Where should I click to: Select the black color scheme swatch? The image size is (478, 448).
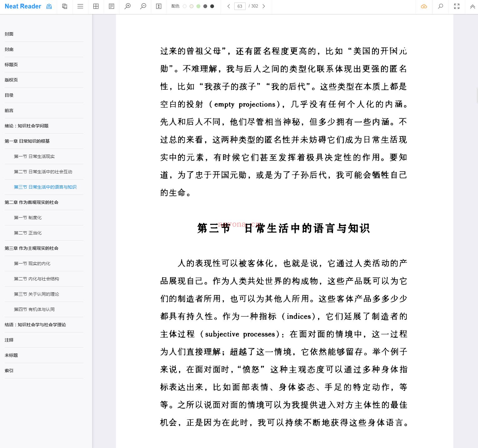tap(212, 6)
